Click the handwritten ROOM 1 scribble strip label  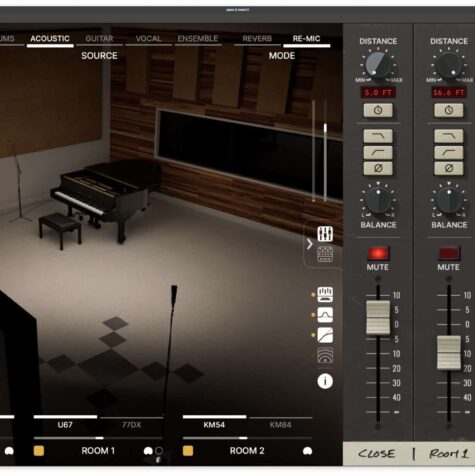[x=448, y=453]
